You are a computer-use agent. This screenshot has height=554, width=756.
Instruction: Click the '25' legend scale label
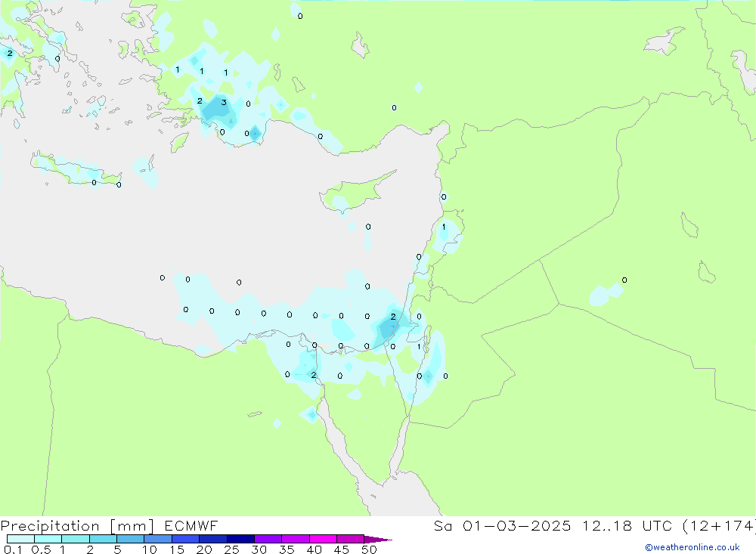(x=231, y=549)
